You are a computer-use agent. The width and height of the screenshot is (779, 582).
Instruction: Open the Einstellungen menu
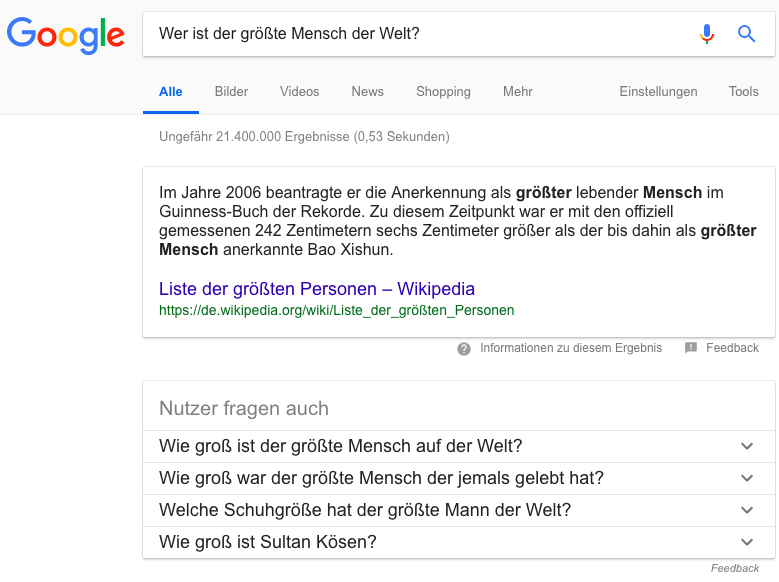tap(658, 92)
